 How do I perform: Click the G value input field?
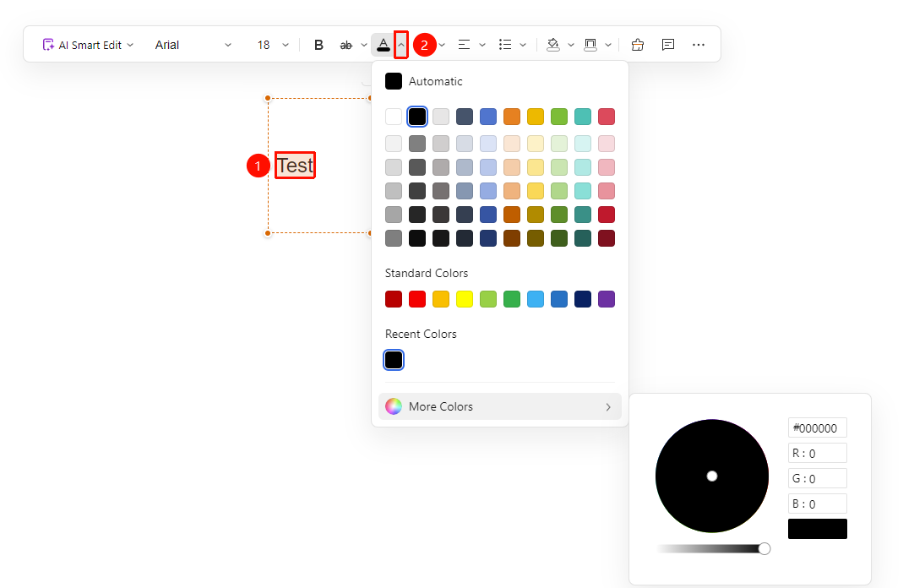[x=817, y=478]
